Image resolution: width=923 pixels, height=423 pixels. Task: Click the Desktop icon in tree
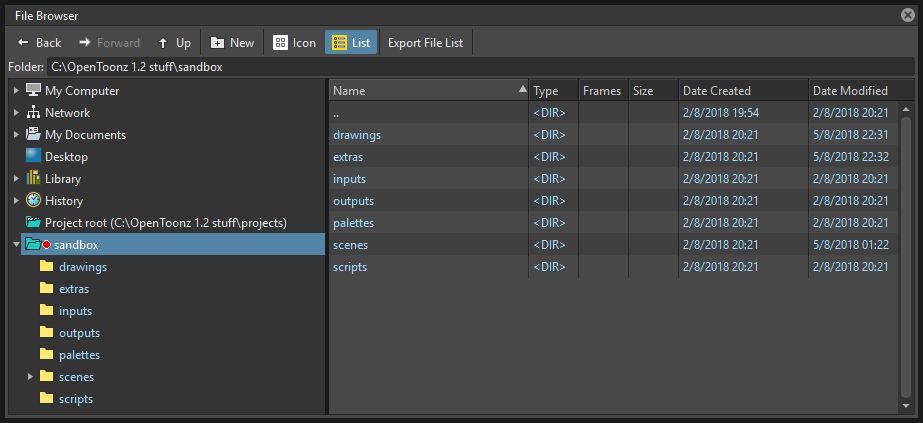34,156
